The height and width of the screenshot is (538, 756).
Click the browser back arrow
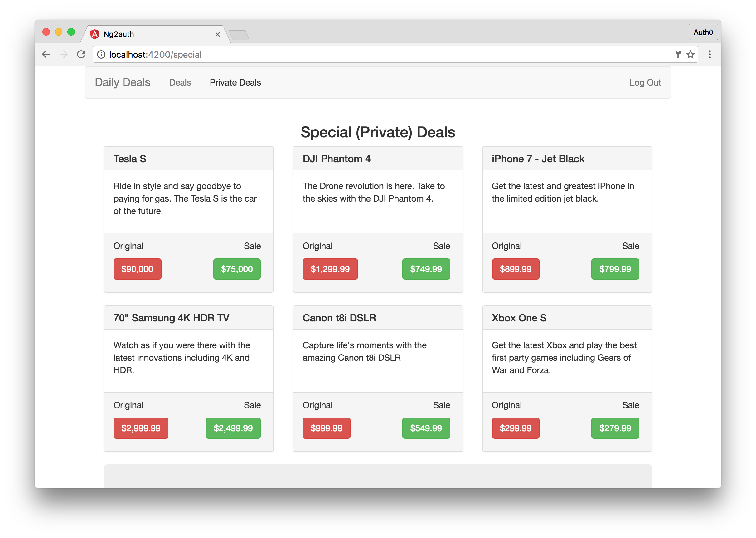(46, 54)
